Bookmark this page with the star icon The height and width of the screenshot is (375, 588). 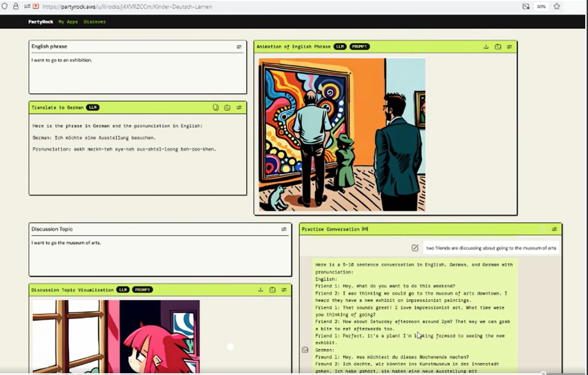(x=557, y=6)
